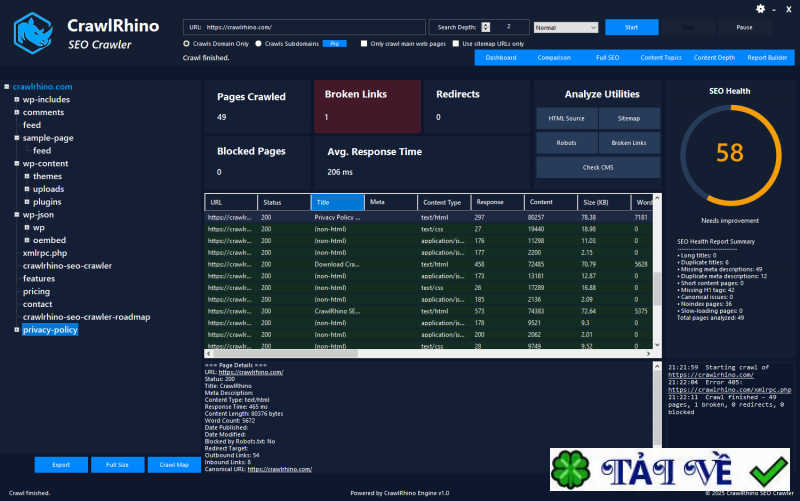Open the settings gear icon
The image size is (800, 501).
tap(760, 9)
